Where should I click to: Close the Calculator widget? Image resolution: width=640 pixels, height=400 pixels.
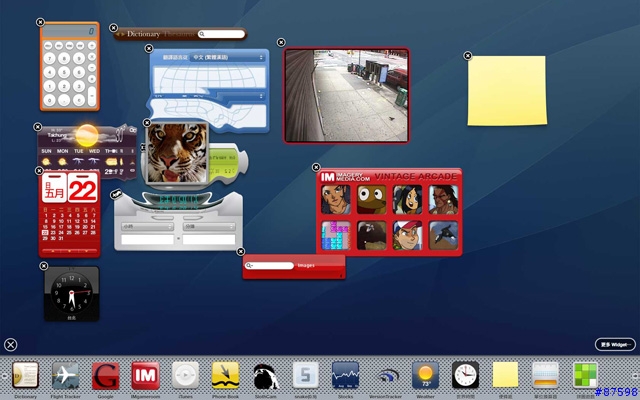click(x=40, y=22)
